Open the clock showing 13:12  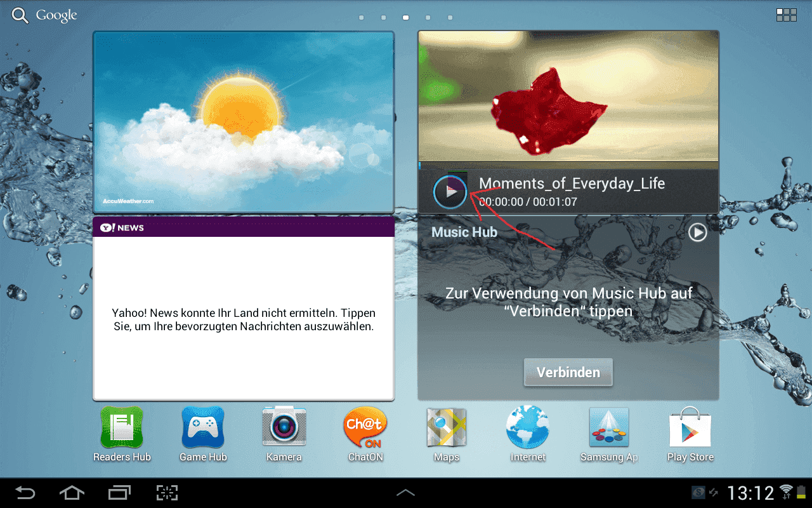(750, 493)
